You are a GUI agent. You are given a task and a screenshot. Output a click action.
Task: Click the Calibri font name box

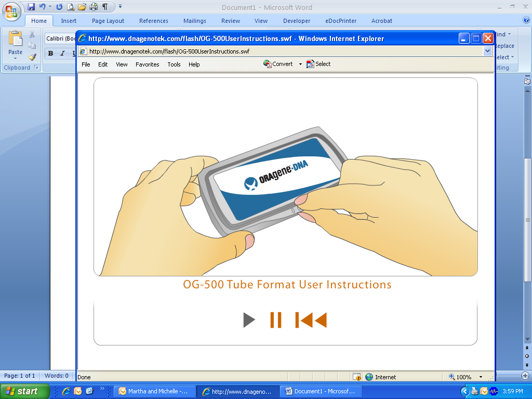tap(60, 38)
